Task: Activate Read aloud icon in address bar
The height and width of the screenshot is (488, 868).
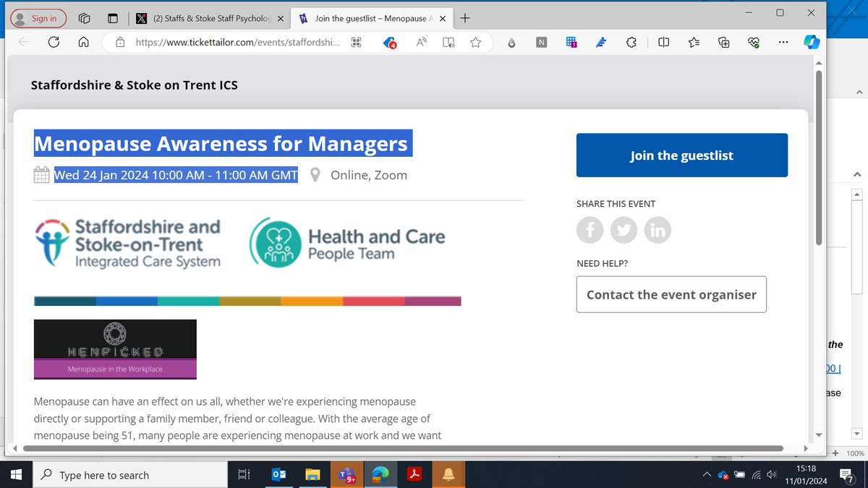Action: [x=421, y=42]
